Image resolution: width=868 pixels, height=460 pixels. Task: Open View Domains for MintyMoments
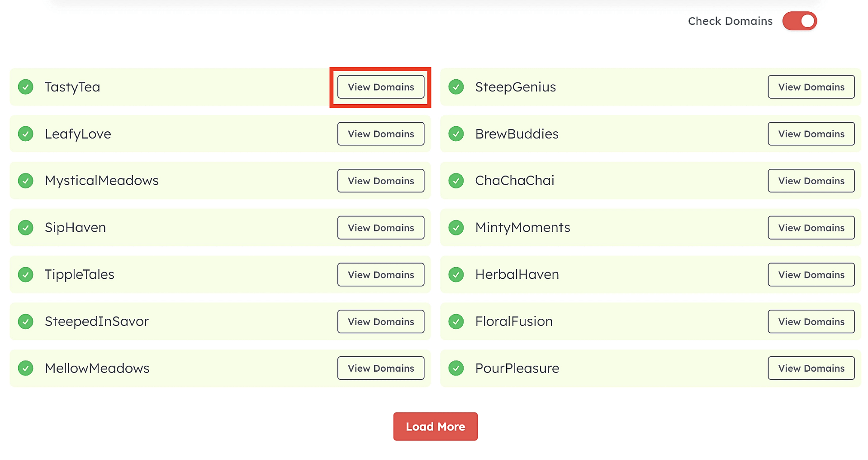(x=811, y=228)
